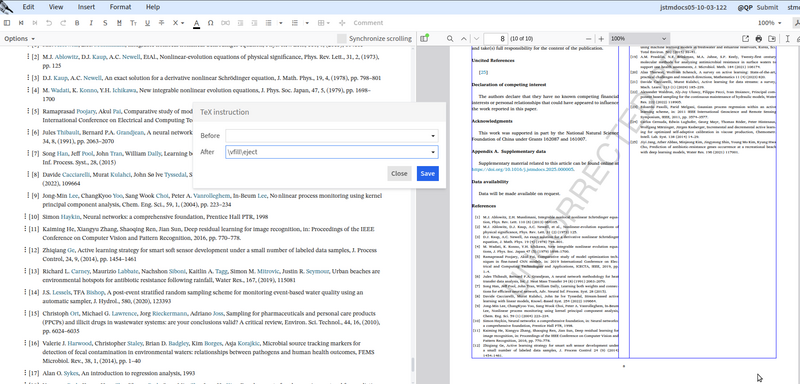Screen dimensions: 800x384
Task: Zoom in PDF with plus icon
Action: click(601, 39)
